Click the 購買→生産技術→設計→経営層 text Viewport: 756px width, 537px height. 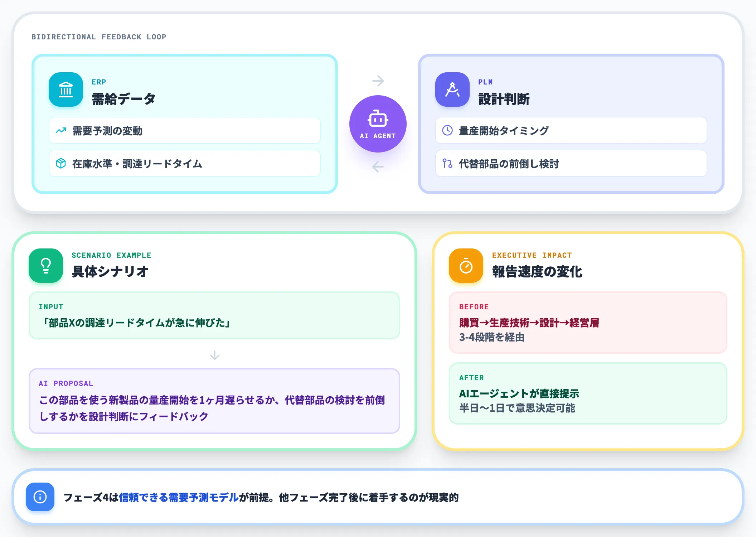pyautogui.click(x=529, y=323)
